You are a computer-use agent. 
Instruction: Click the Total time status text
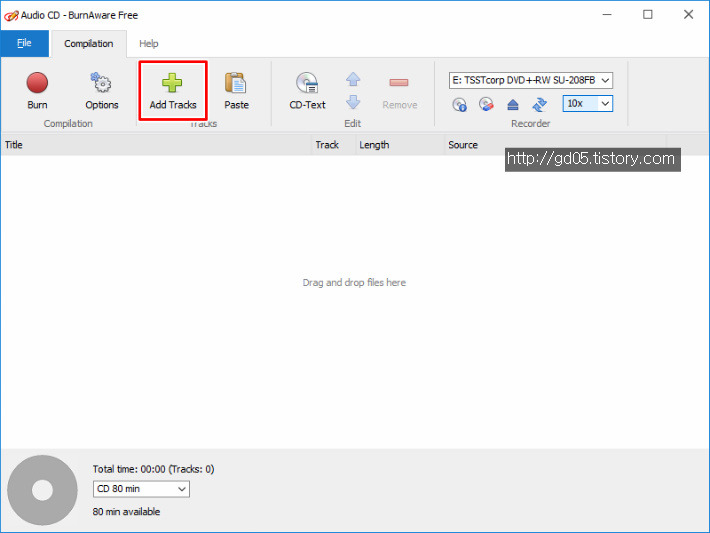(154, 469)
